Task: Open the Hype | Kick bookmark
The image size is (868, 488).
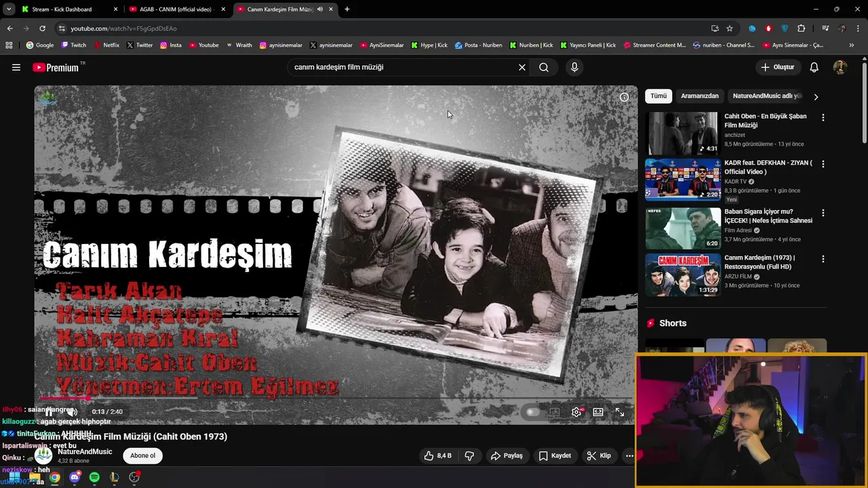Action: [x=429, y=45]
